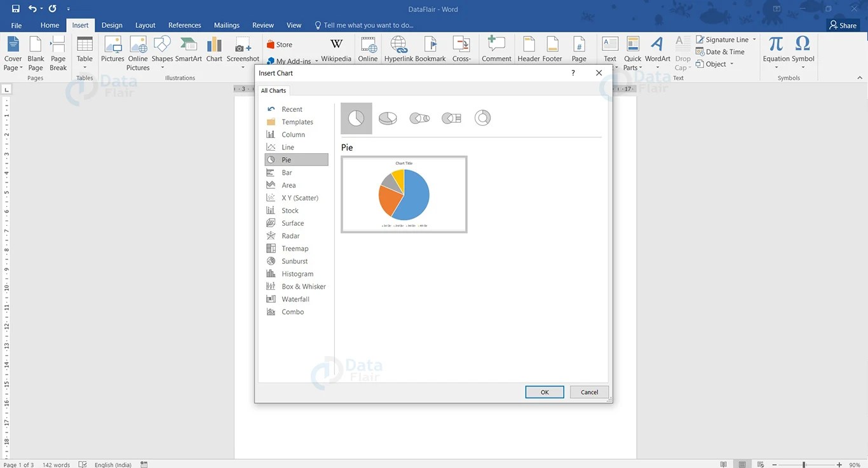Click the zoom slider handle
This screenshot has width=868, height=468.
pos(804,465)
